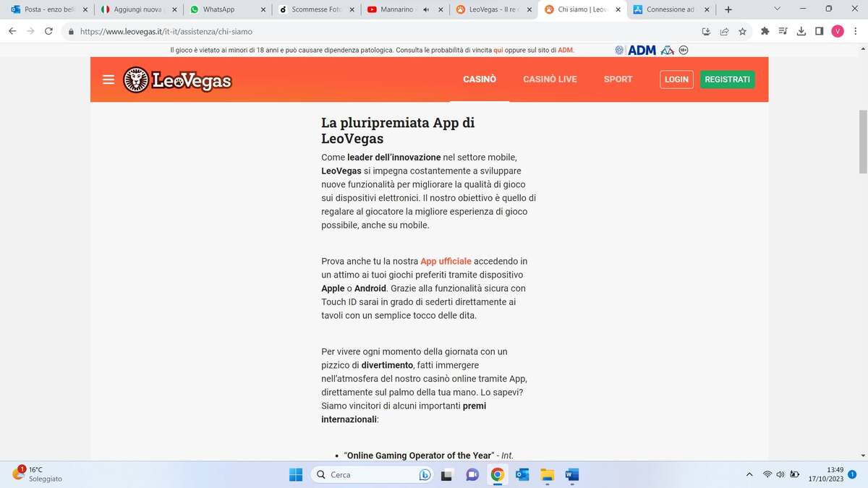
Task: Click the LOGIN button
Action: [676, 80]
